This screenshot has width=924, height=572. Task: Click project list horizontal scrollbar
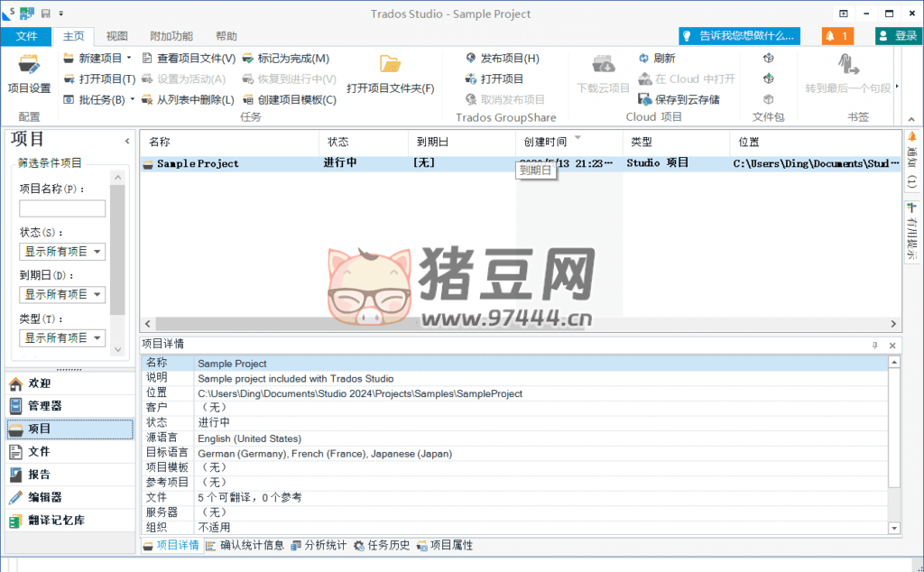pyautogui.click(x=371, y=324)
